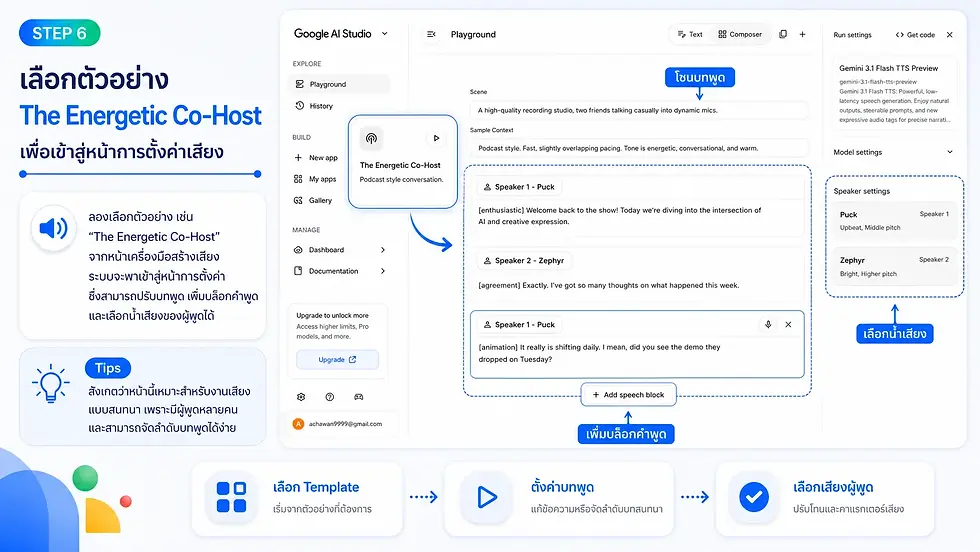The height and width of the screenshot is (552, 980).
Task: Click the plus icon in the top toolbar
Action: point(802,34)
